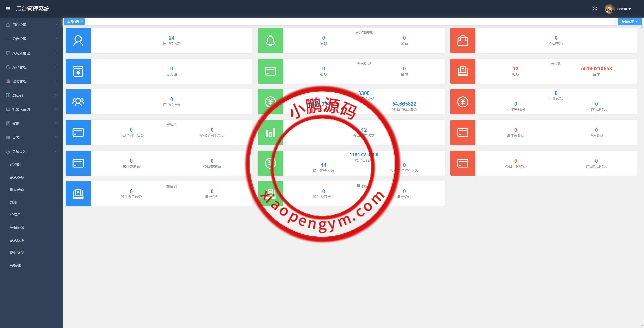Image resolution: width=644 pixels, height=328 pixels.
Task: Select the 系统首页 tab
Action: click(x=73, y=21)
